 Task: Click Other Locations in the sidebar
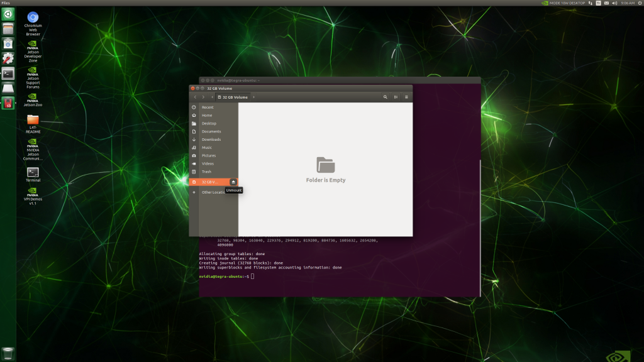[213, 192]
